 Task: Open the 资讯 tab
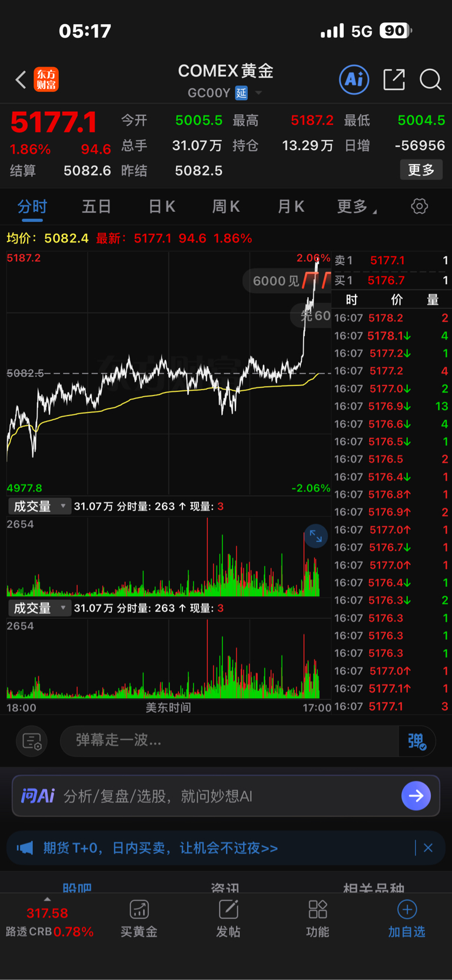[225, 888]
